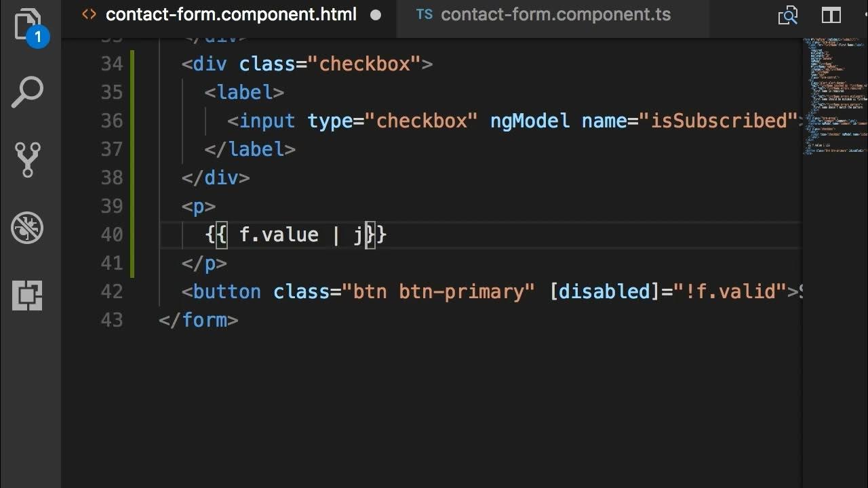
Task: Place cursor on f.value expression
Action: (279, 235)
